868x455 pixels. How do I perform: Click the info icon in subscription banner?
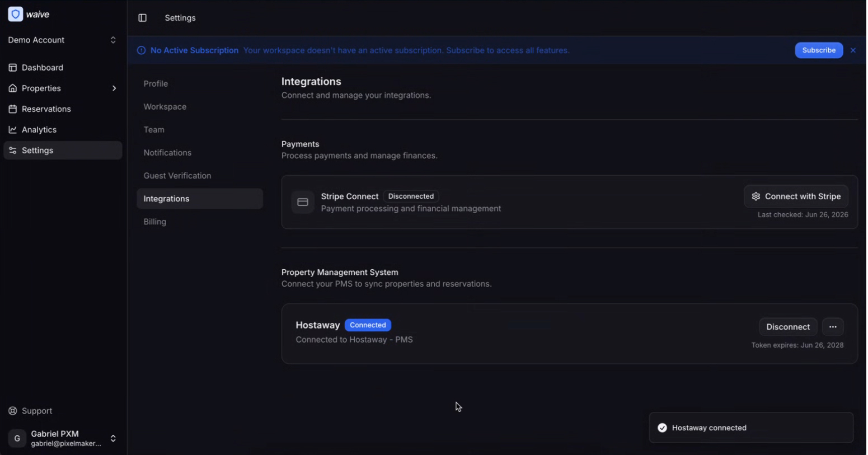141,50
